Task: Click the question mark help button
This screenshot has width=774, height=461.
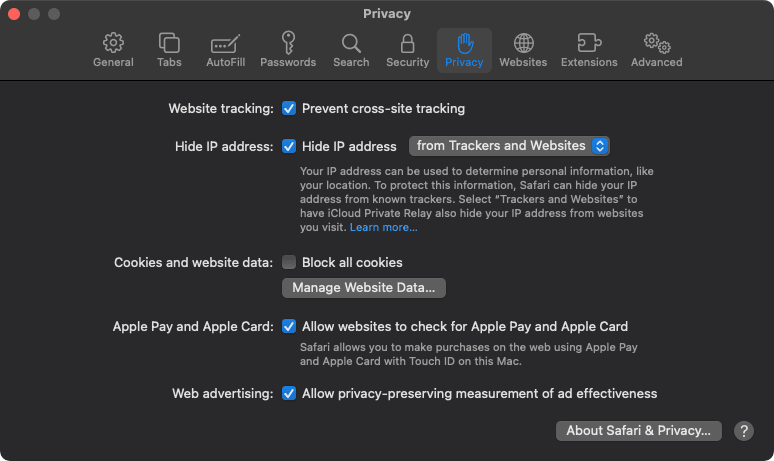Action: coord(743,431)
